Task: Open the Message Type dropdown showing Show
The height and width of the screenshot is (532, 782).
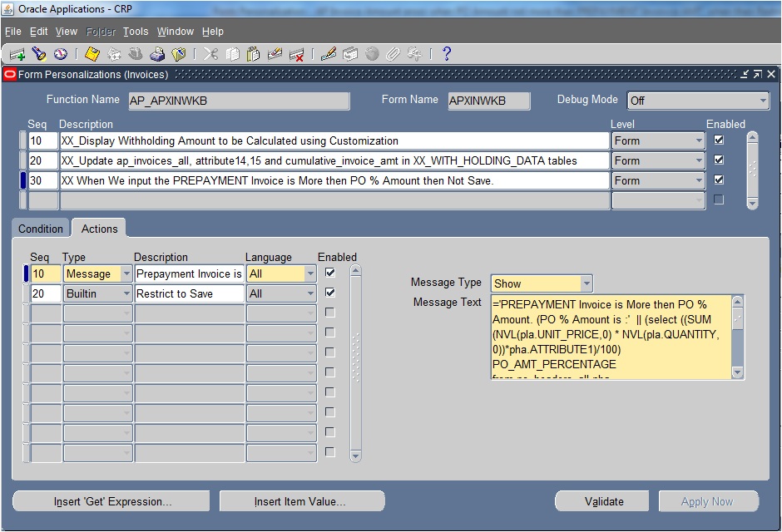Action: pyautogui.click(x=588, y=283)
